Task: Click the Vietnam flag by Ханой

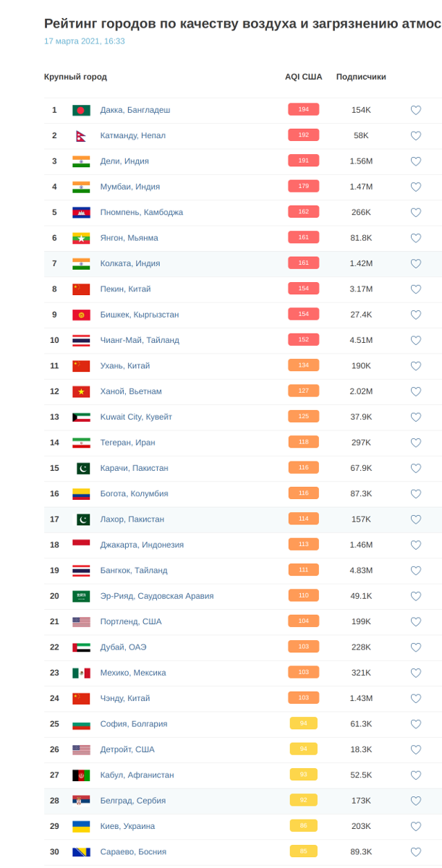Action: [81, 391]
